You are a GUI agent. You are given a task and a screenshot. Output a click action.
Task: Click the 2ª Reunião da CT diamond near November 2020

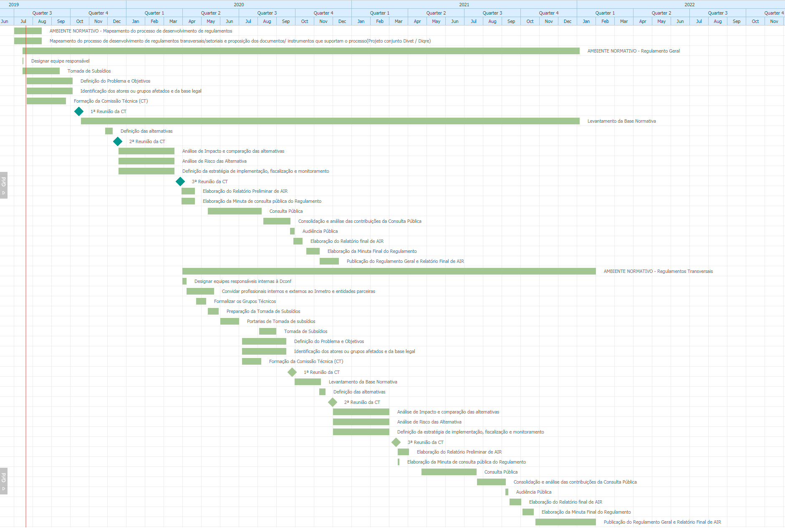(333, 402)
